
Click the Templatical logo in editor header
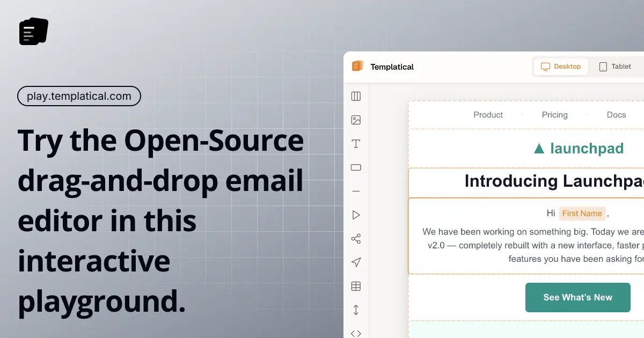click(x=357, y=67)
